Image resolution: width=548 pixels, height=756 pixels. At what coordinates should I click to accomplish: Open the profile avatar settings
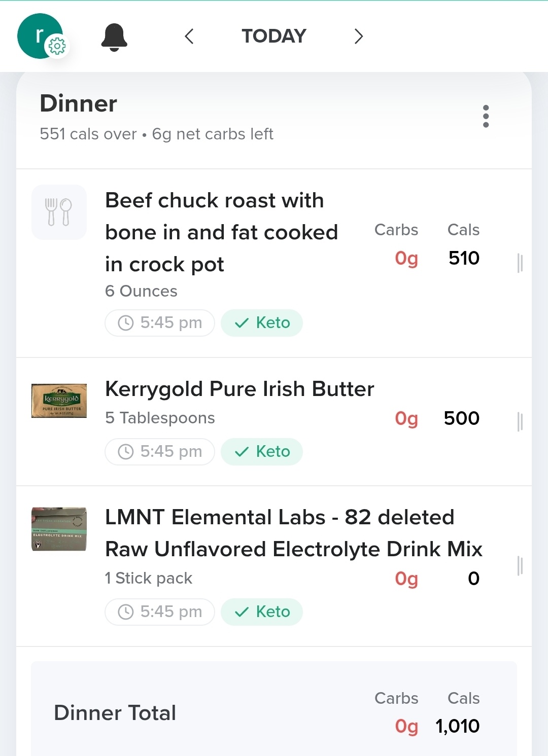pos(41,37)
